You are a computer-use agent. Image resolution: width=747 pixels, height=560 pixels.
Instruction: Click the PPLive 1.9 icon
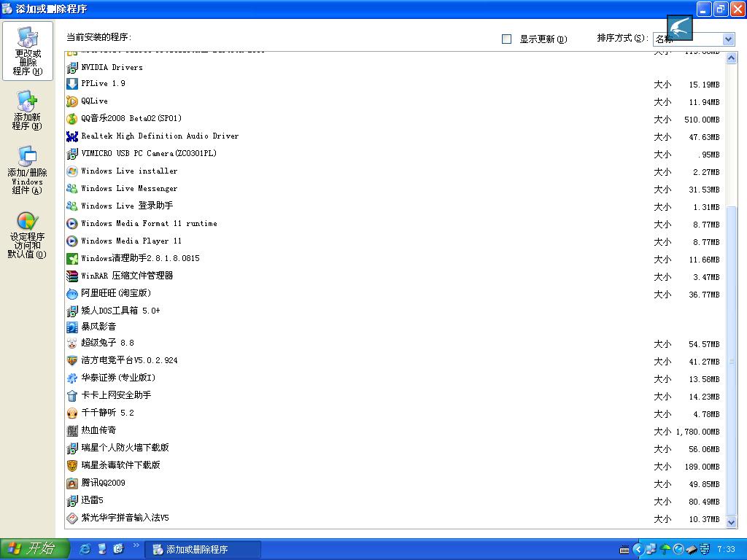[x=72, y=85]
